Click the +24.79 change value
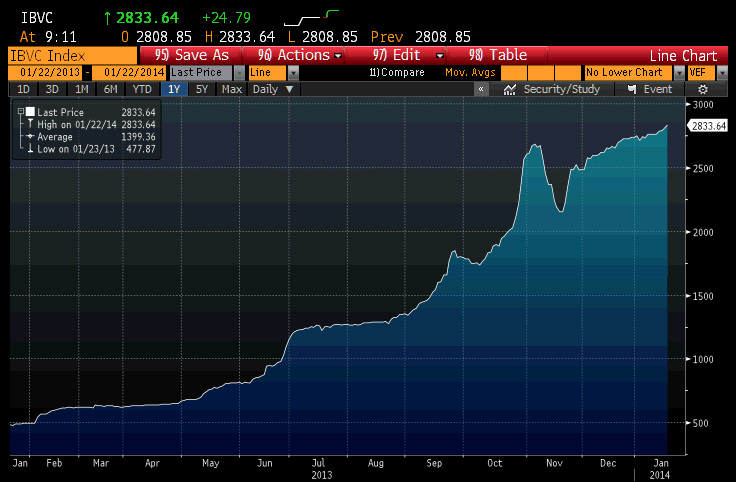 point(227,18)
